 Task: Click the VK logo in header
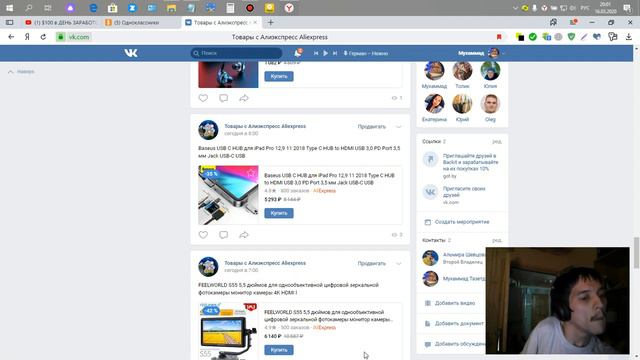(131, 53)
